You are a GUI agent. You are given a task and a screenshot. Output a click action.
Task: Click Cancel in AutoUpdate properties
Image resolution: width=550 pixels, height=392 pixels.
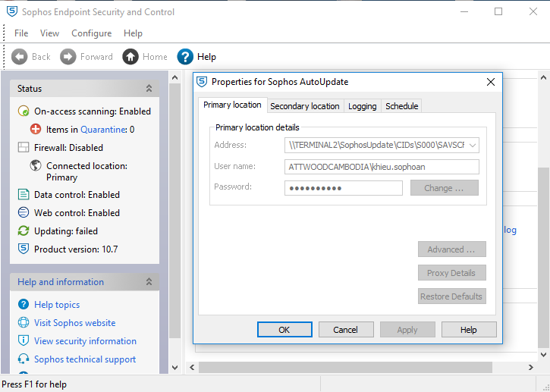346,330
